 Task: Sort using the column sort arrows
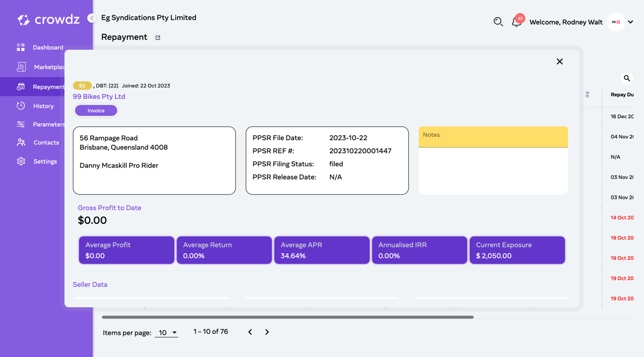pos(587,94)
